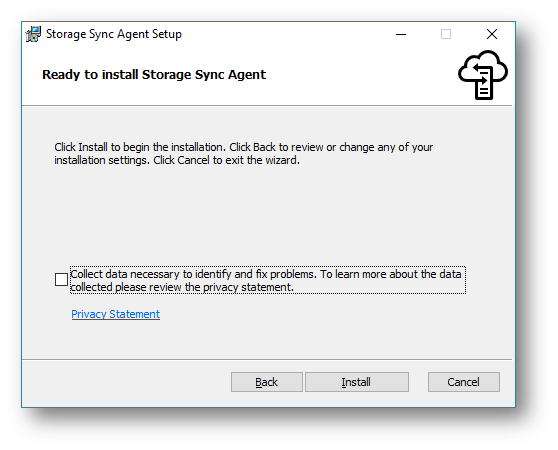Click 'collected please review the privacy statement' label line

coord(182,287)
